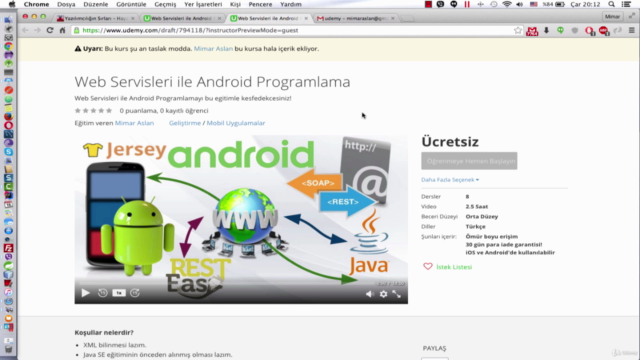This screenshot has width=640, height=360.
Task: Click the gray shield extension icon
Action: click(575, 31)
